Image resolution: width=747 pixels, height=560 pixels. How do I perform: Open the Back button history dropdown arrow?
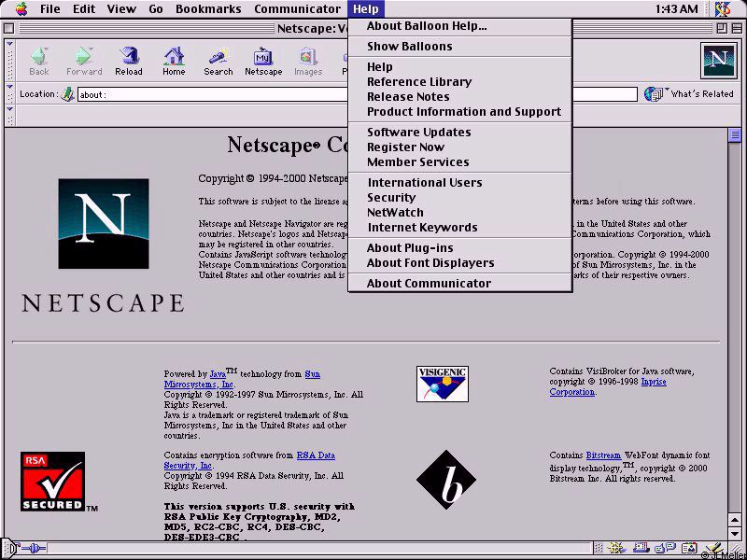click(x=46, y=49)
